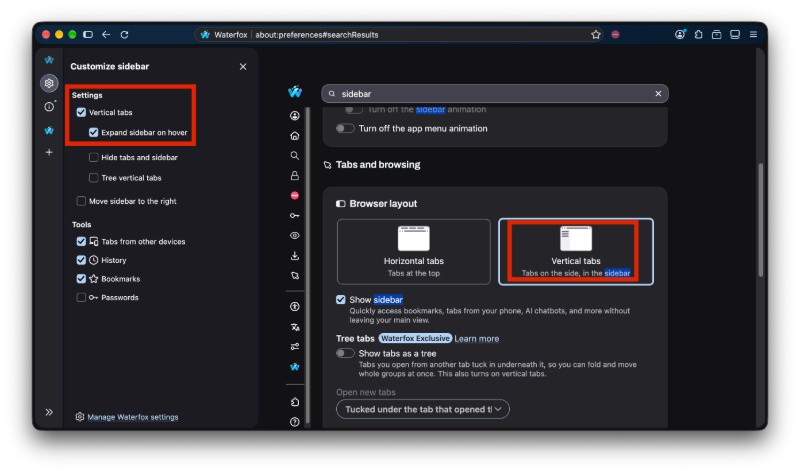Screen dimensions: 800x473
Task: Open the passwords key preferences category
Action: click(x=295, y=215)
